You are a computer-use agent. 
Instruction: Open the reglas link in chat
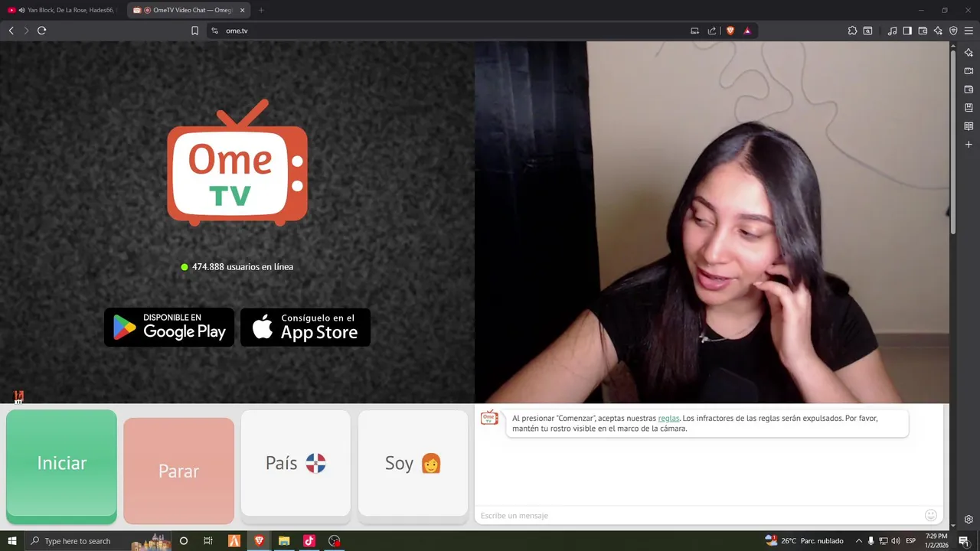668,419
